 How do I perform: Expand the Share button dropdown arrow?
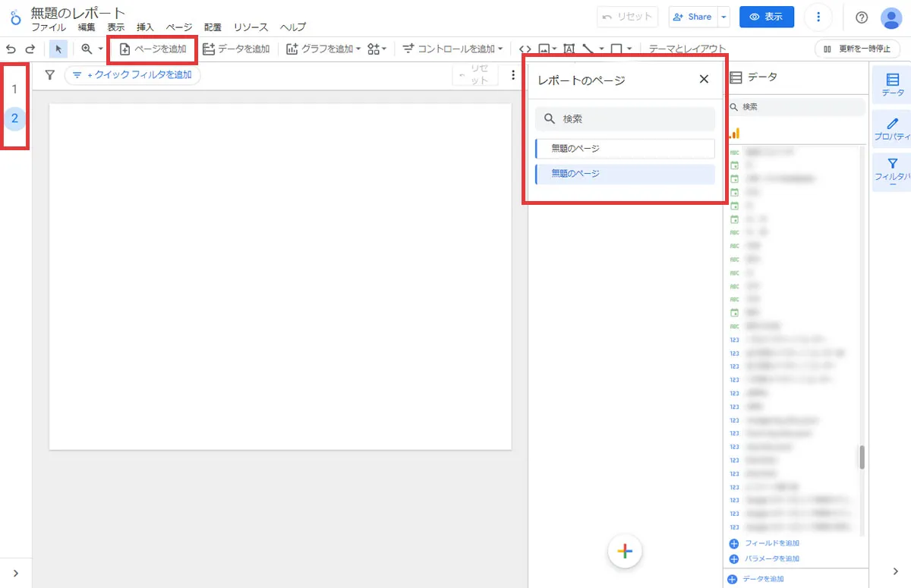coord(724,17)
